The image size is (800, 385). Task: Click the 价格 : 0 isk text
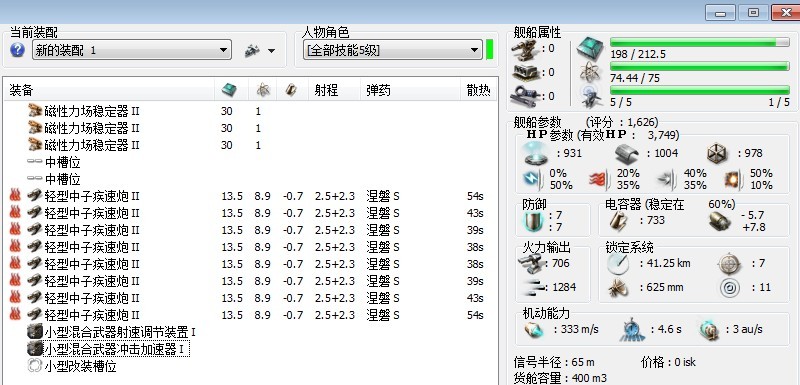(668, 363)
